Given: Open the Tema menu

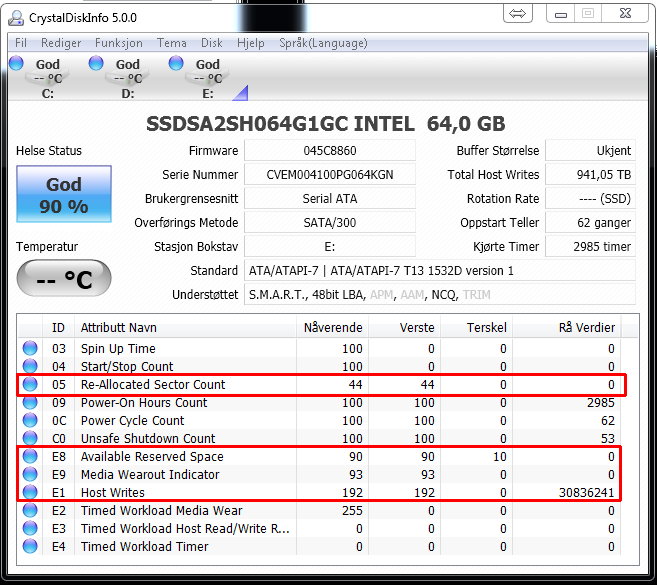Looking at the screenshot, I should pyautogui.click(x=171, y=43).
